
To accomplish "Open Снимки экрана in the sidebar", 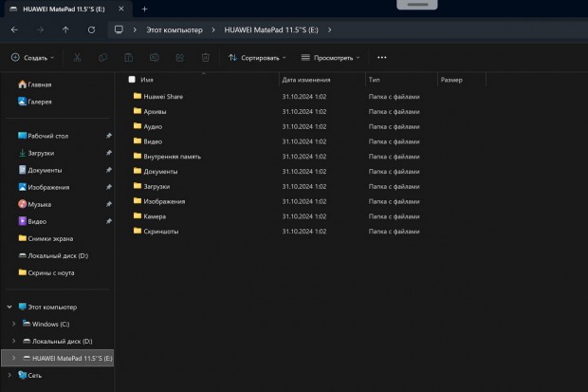I will point(46,238).
